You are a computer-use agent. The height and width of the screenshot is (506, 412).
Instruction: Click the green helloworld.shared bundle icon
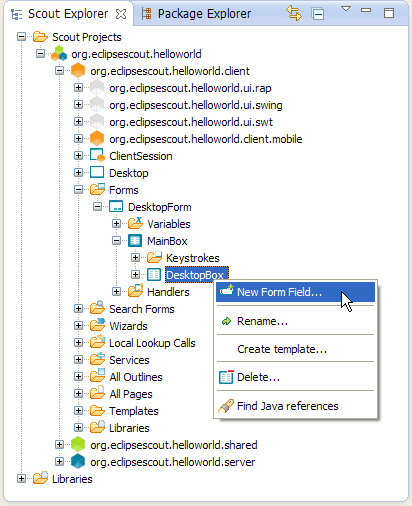pyautogui.click(x=78, y=444)
